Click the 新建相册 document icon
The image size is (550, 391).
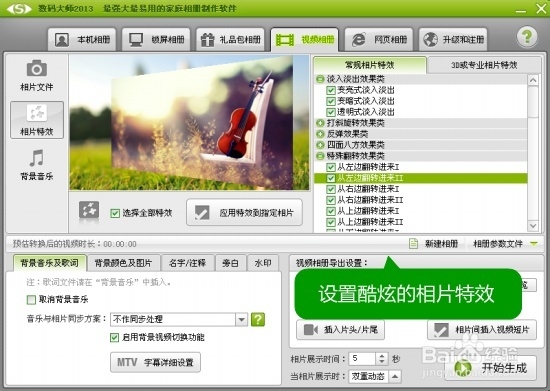[414, 243]
